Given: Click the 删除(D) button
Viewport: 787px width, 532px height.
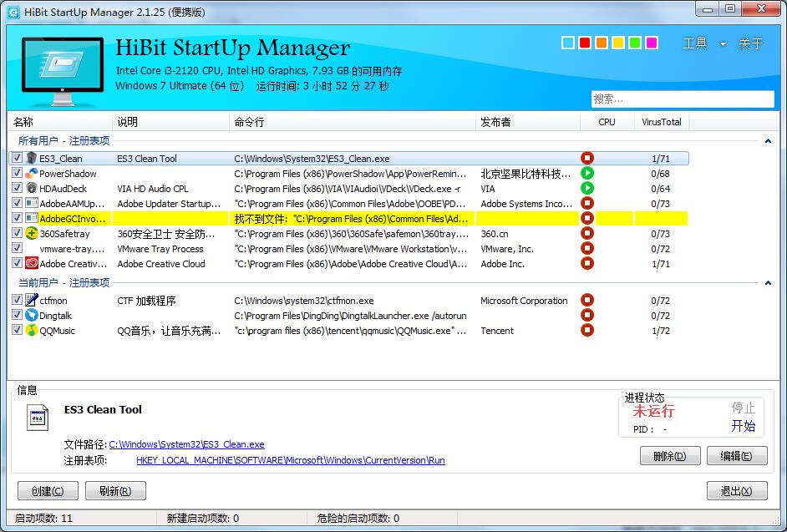Looking at the screenshot, I should coord(669,456).
